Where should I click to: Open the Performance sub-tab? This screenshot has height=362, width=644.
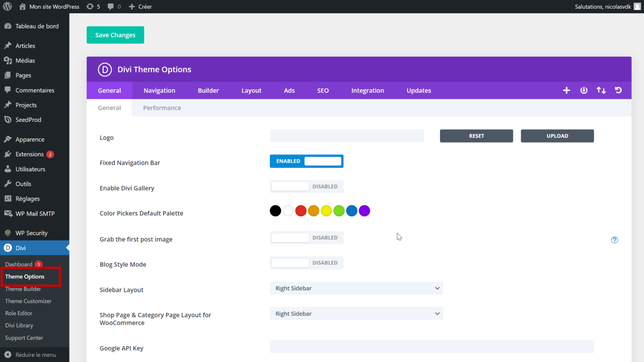tap(162, 108)
